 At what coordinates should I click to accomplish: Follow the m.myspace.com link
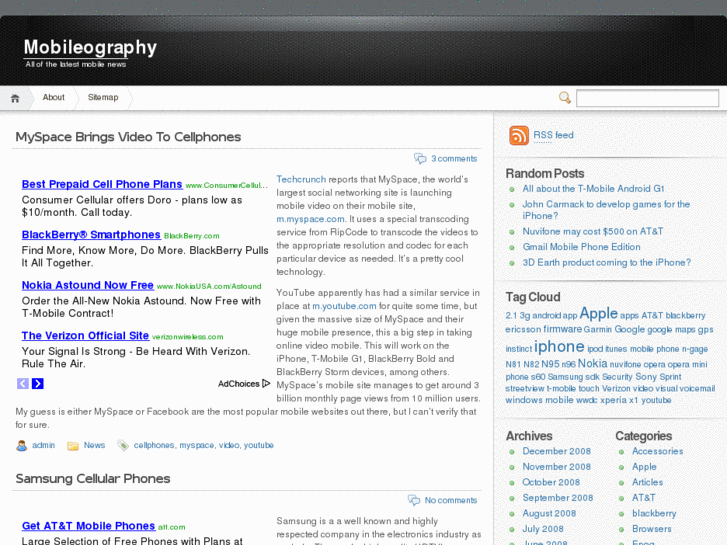(311, 219)
